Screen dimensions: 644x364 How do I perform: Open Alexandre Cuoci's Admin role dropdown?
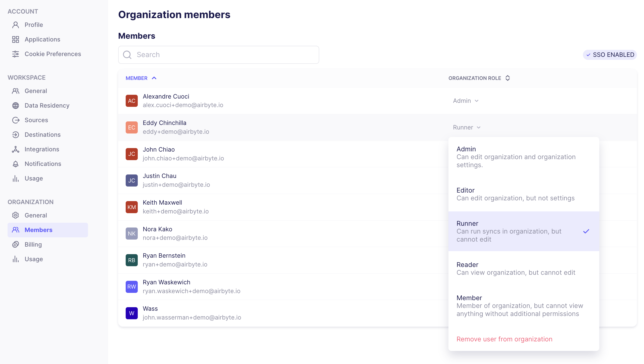pyautogui.click(x=466, y=101)
